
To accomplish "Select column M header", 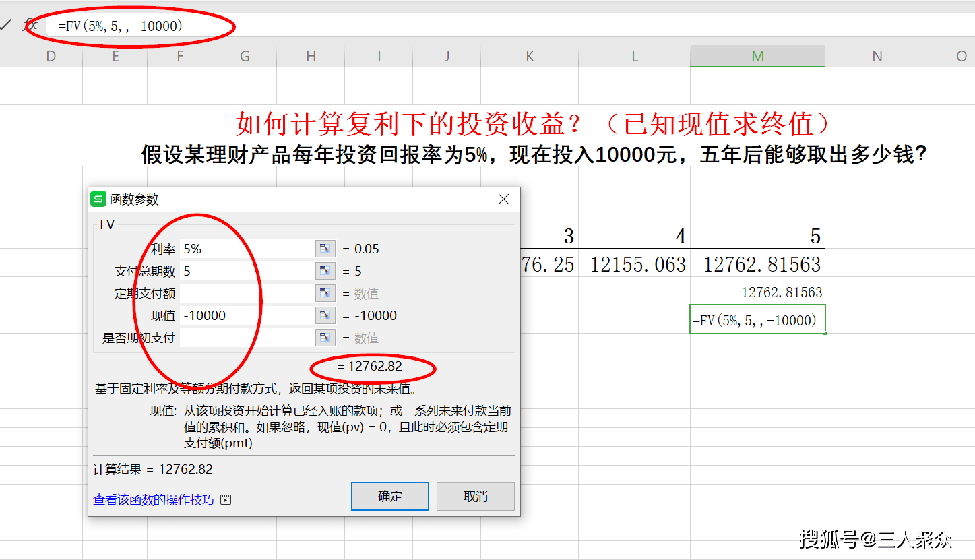I will pos(758,57).
